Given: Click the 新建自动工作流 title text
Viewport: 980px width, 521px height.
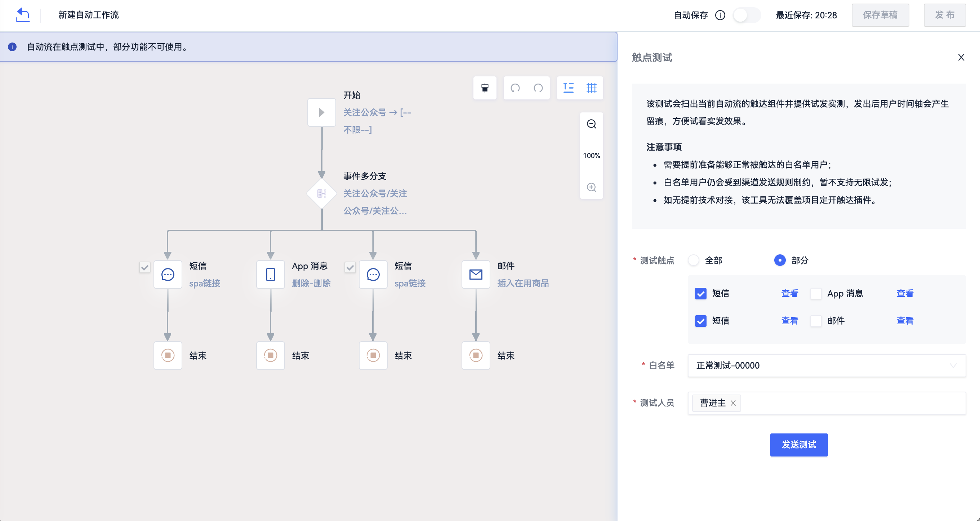Looking at the screenshot, I should click(x=88, y=15).
